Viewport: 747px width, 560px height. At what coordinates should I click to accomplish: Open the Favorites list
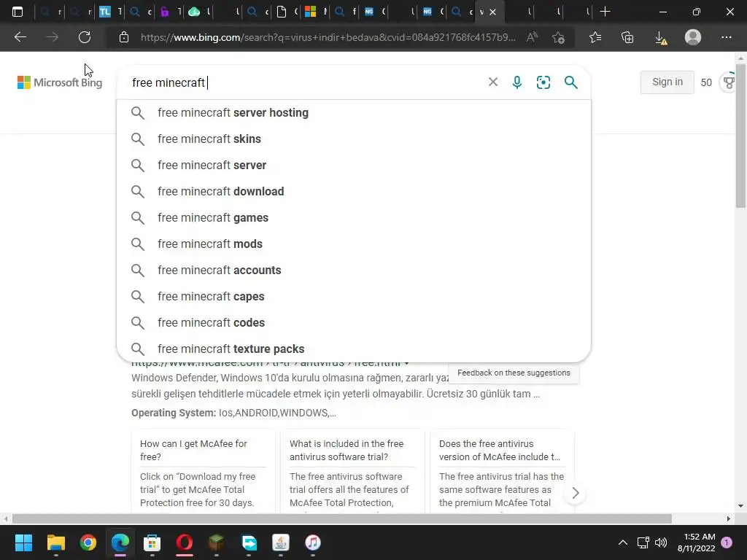(x=595, y=37)
